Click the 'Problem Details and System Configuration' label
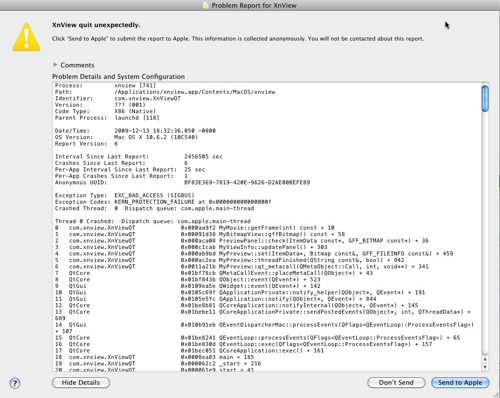The image size is (500, 398). pyautogui.click(x=118, y=76)
